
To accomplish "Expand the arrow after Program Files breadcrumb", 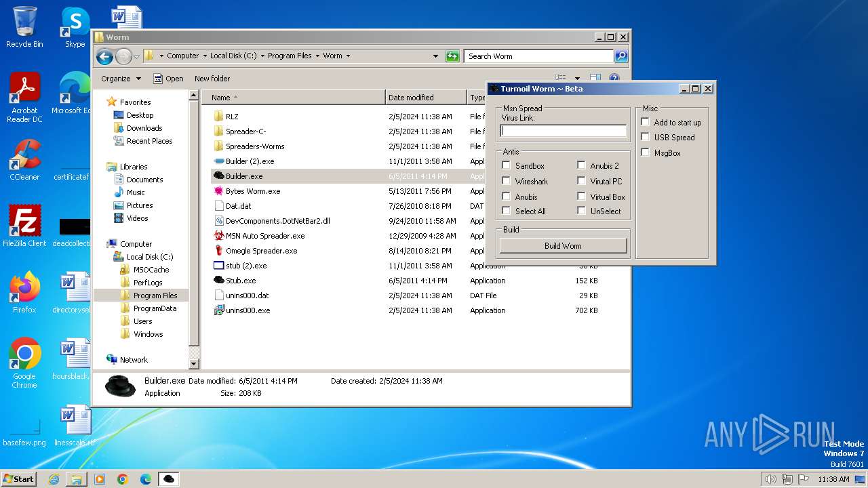I will point(317,56).
